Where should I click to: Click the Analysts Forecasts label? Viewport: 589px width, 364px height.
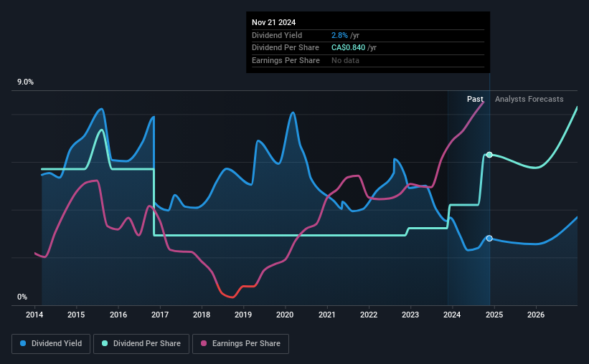(x=529, y=99)
